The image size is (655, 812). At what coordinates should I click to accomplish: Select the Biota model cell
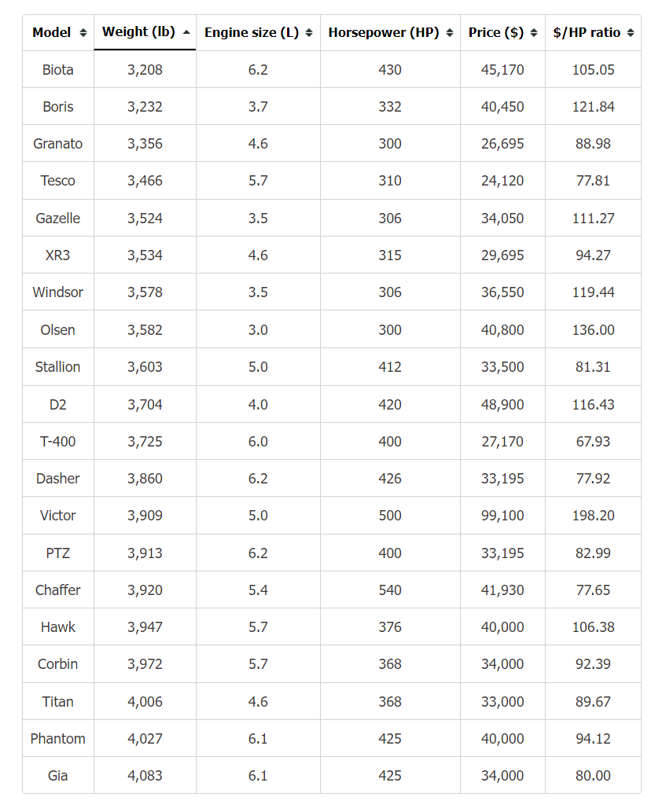point(58,69)
